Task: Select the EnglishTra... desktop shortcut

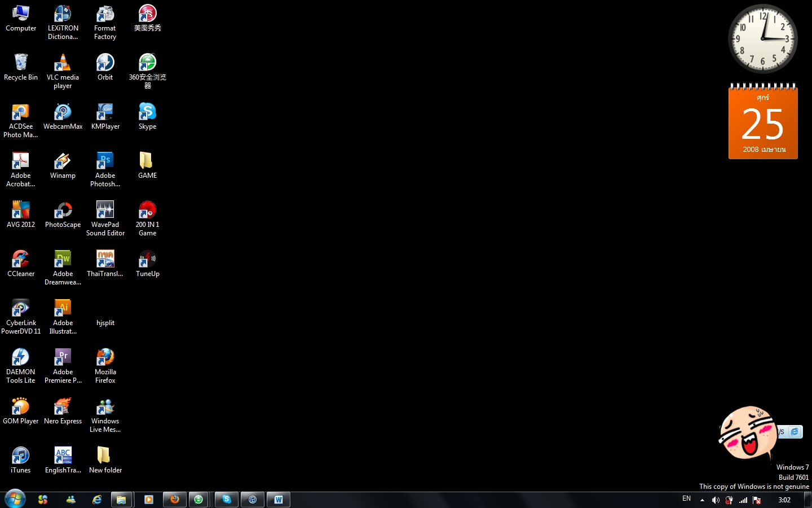Action: (63, 461)
